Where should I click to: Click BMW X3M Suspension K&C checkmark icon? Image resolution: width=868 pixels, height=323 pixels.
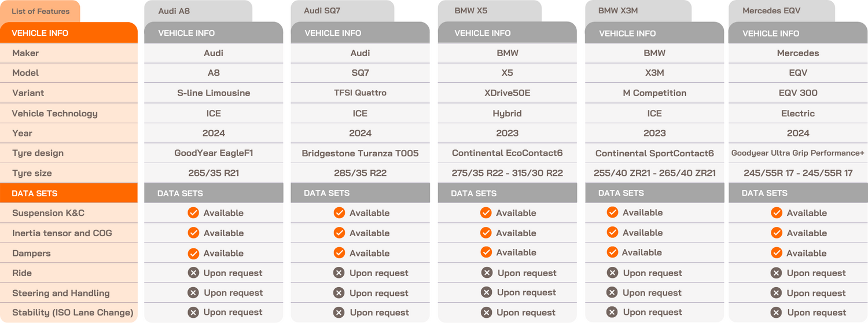pyautogui.click(x=612, y=212)
